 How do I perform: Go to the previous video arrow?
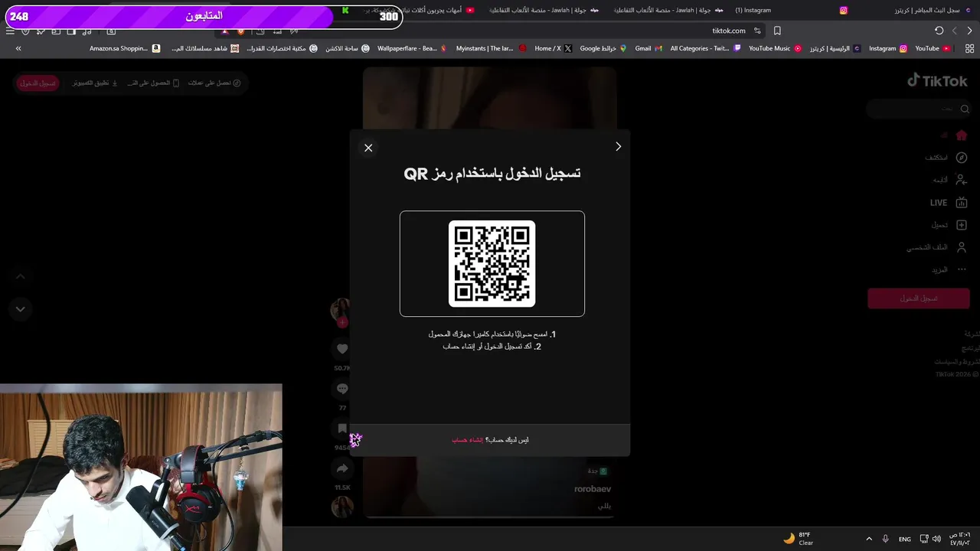(x=21, y=276)
